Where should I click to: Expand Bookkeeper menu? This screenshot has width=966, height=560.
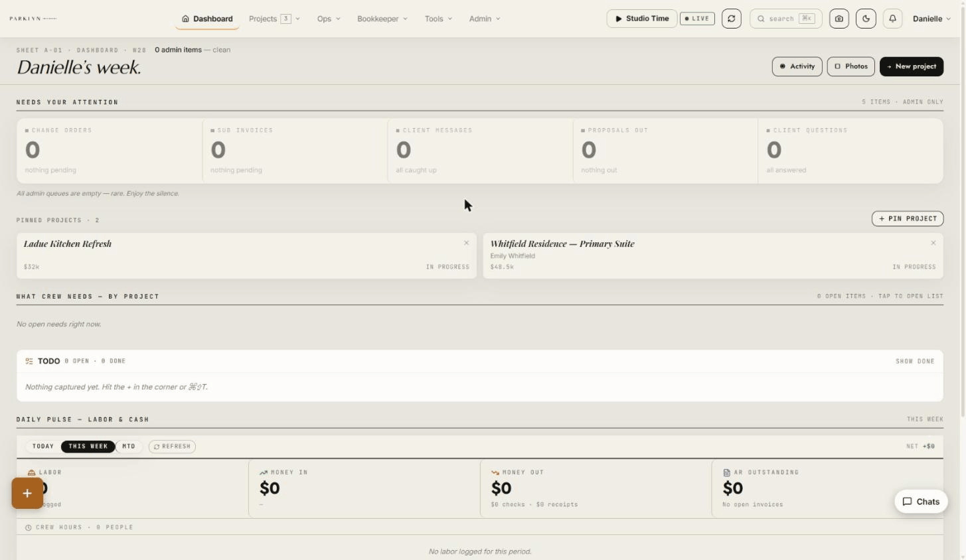(382, 19)
